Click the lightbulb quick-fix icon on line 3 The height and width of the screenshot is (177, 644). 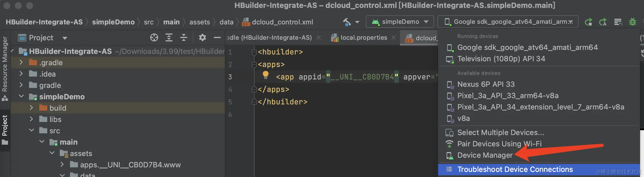(x=265, y=75)
